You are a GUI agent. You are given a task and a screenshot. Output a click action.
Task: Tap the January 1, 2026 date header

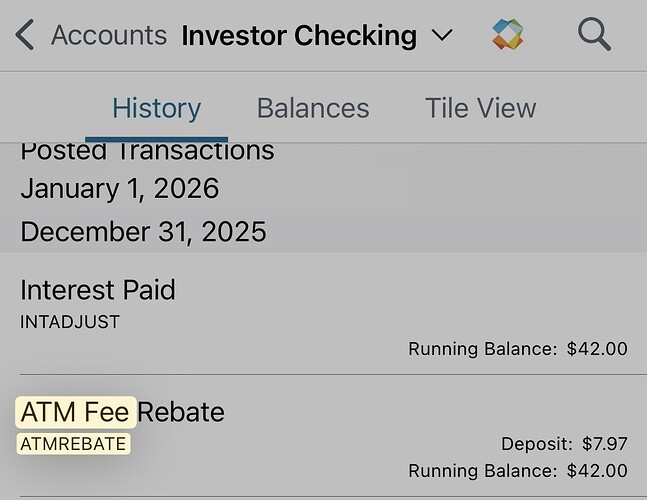click(119, 188)
